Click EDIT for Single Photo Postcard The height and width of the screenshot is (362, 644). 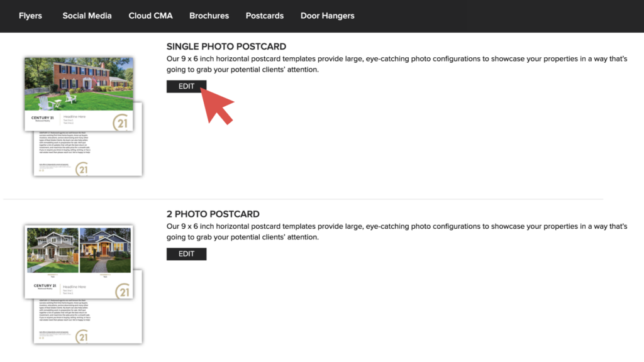(186, 86)
